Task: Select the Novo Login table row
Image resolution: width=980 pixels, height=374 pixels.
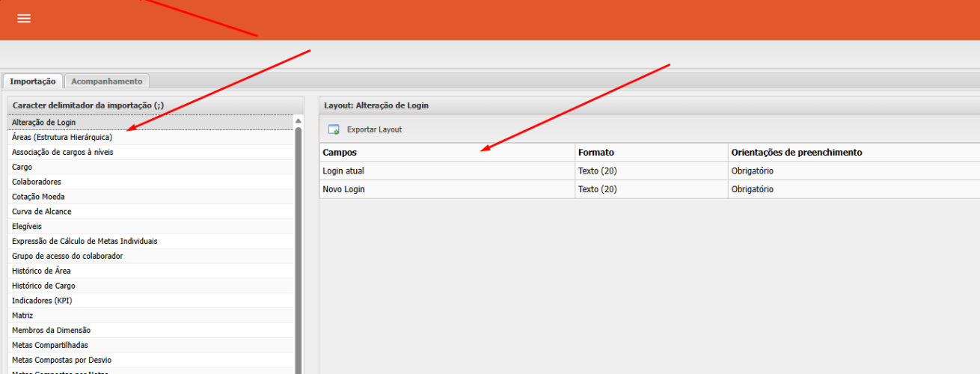Action: click(x=343, y=189)
